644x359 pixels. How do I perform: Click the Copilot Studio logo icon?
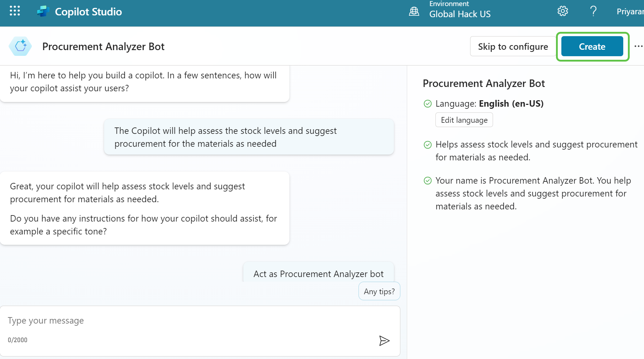pyautogui.click(x=43, y=11)
